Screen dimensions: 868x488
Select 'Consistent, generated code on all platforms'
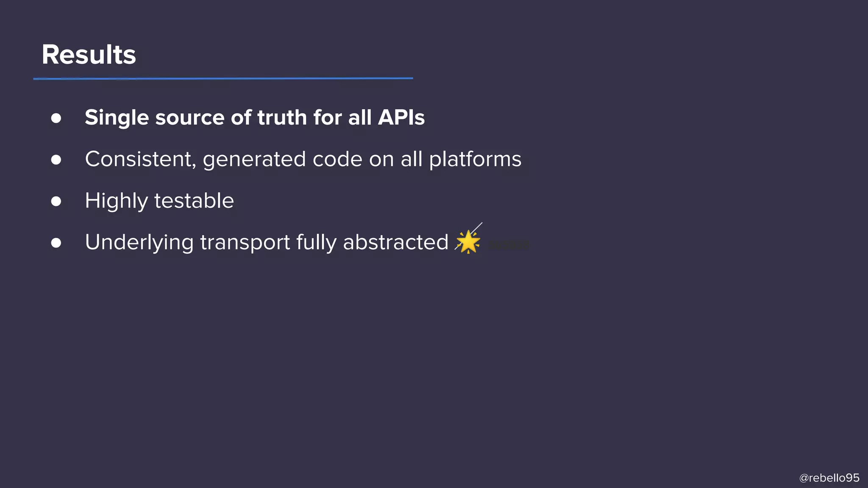[303, 160]
